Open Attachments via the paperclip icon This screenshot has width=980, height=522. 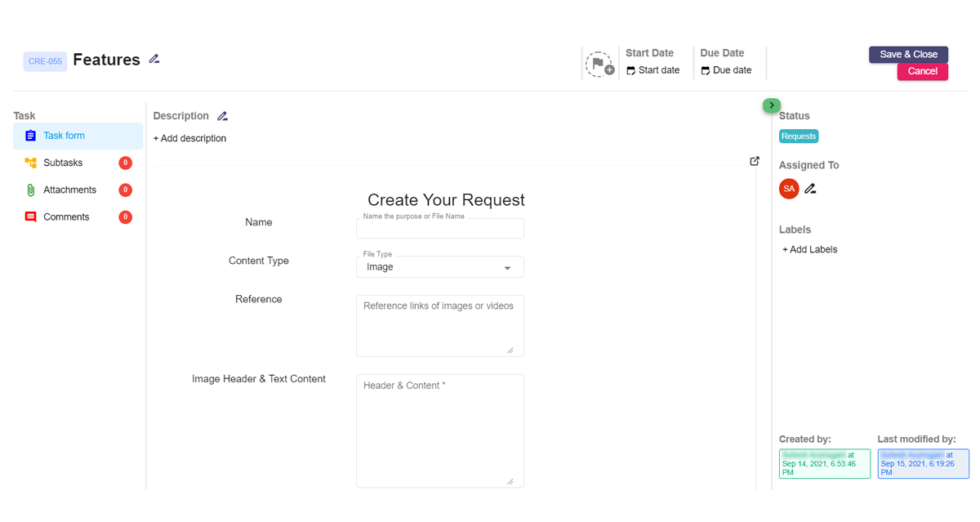pos(29,190)
